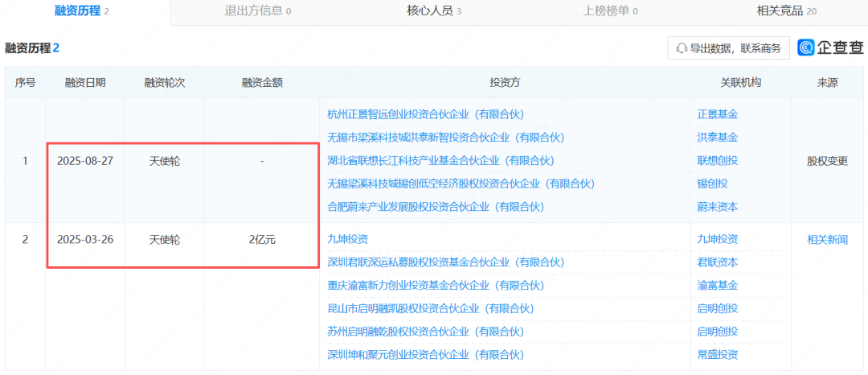This screenshot has height=375, width=868.
Task: Click the 关联机构 column header
Action: point(741,83)
